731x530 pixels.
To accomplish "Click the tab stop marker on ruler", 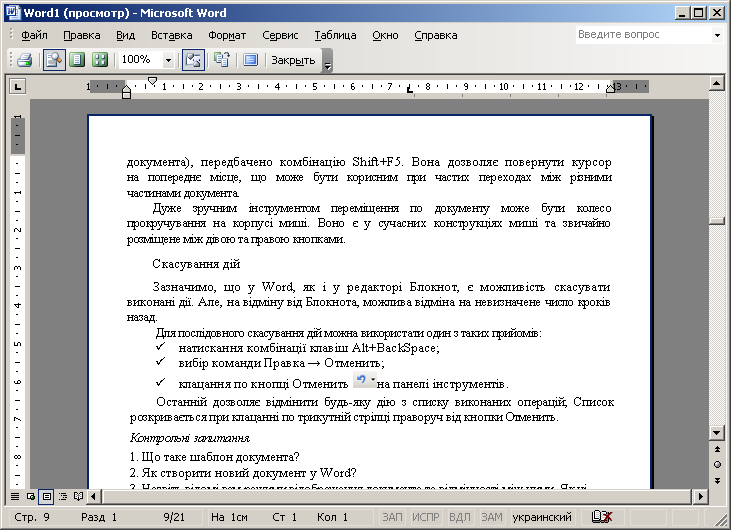I will coord(409,89).
